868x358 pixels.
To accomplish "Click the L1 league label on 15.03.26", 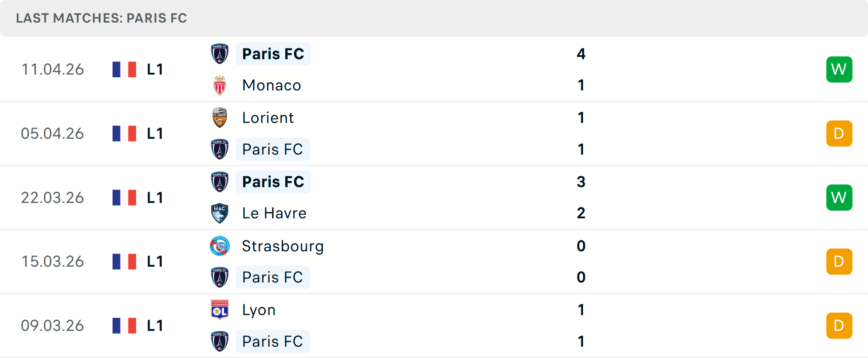I will click(x=155, y=261).
